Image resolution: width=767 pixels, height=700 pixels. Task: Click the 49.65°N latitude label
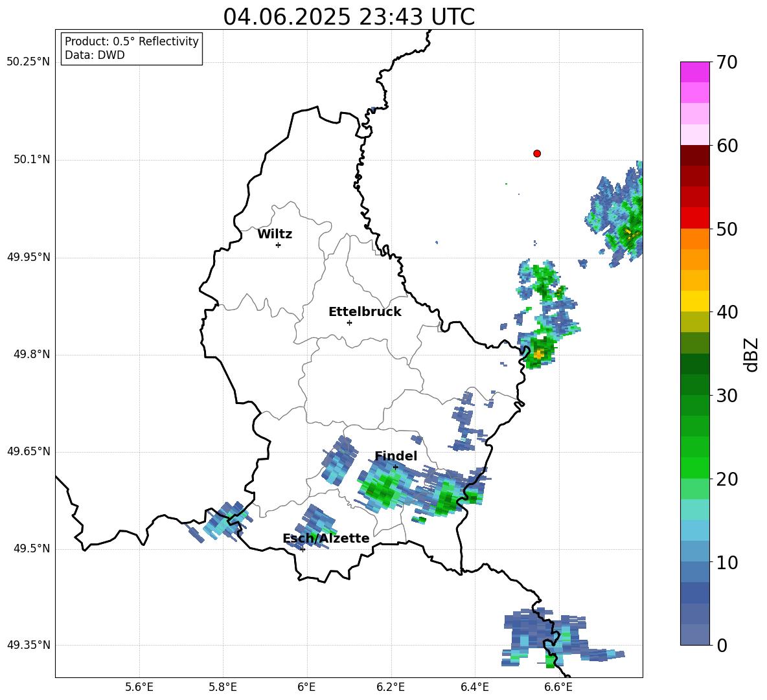pos(29,451)
